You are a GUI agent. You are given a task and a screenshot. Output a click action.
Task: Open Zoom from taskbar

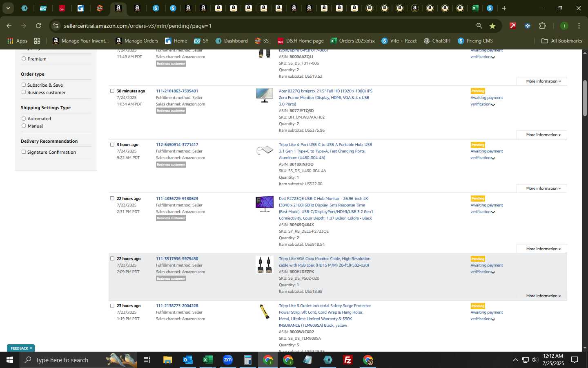[227, 360]
